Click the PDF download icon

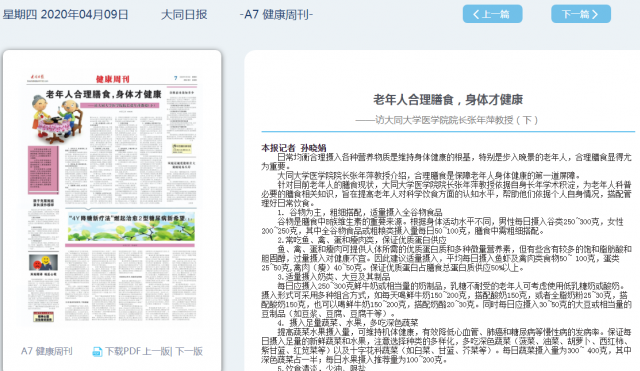point(97,351)
